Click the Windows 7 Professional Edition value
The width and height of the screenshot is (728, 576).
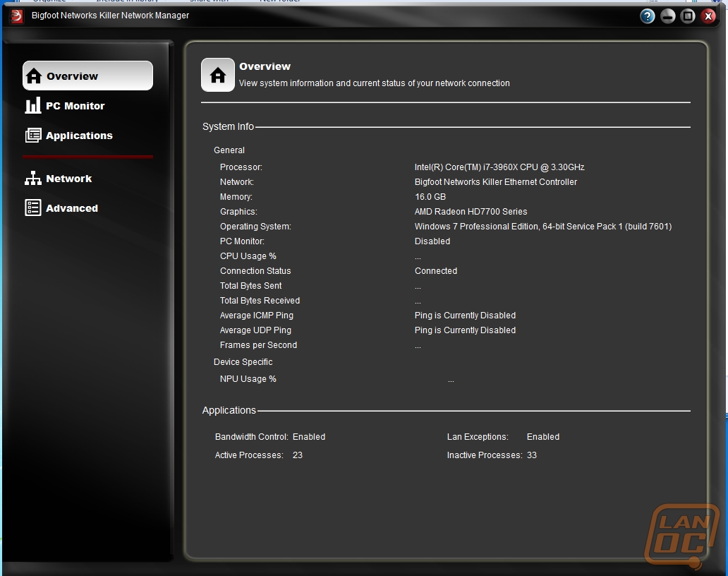tap(543, 227)
